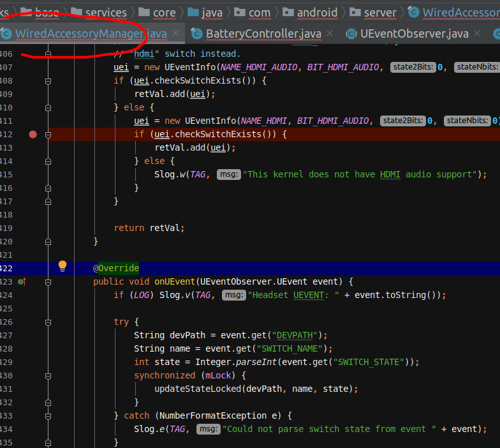Click the stateNbits hint on line 411
Screen dimensions: 500x448
coord(467,121)
